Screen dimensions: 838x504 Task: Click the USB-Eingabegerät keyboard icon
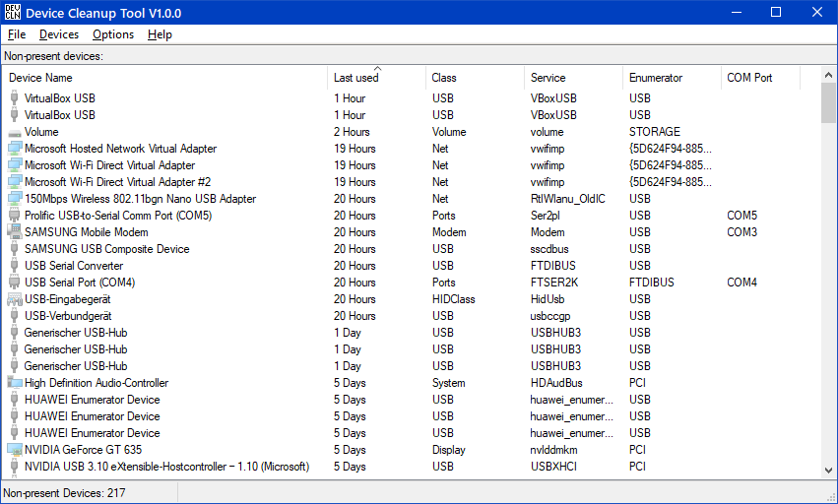14,299
